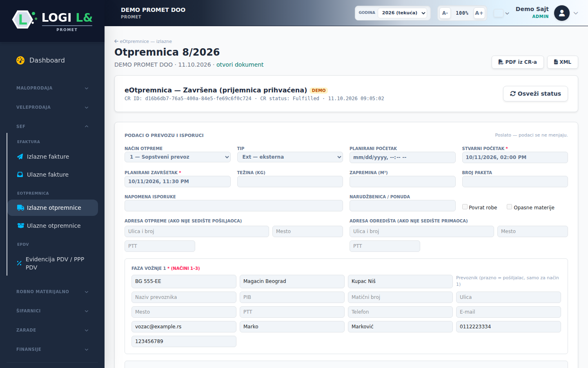Toggle the theme switch in header
Viewport: 588px width, 368px height.
(499, 13)
